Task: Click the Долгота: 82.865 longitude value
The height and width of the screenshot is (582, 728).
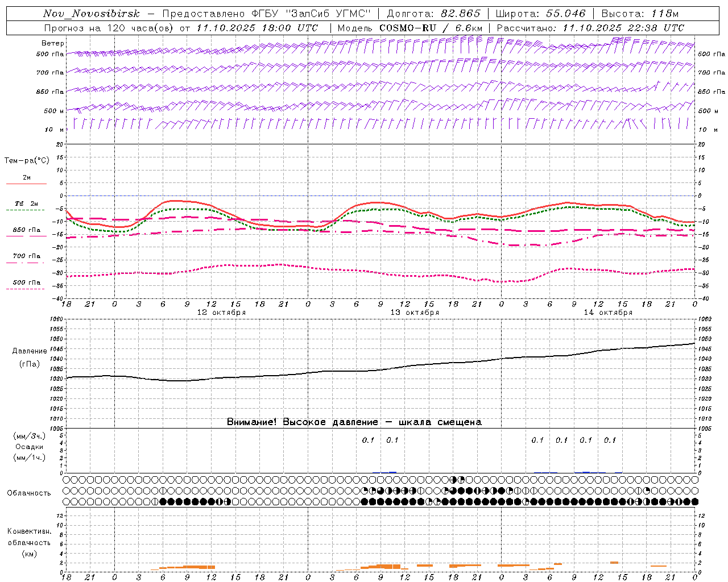Action: [433, 14]
